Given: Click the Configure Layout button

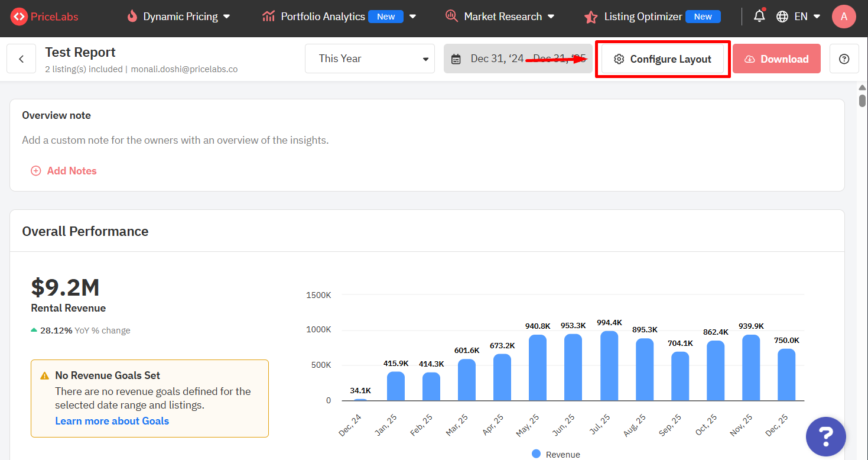Looking at the screenshot, I should coord(662,59).
